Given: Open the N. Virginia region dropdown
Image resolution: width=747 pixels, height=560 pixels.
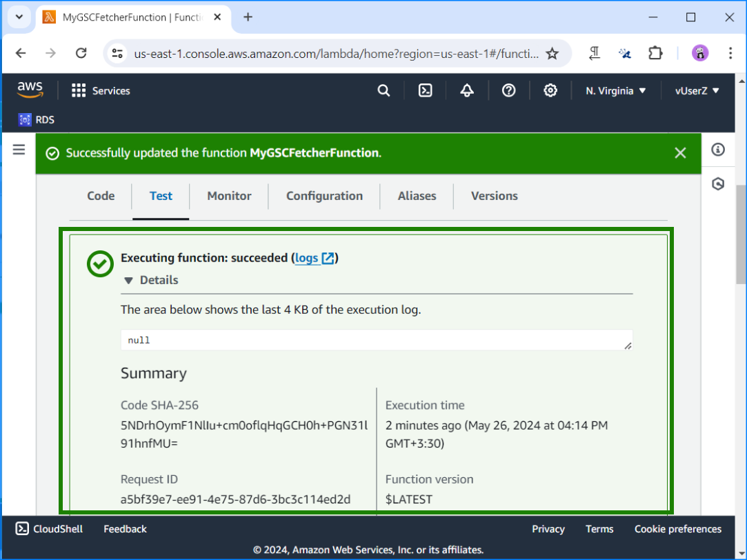Looking at the screenshot, I should point(615,90).
